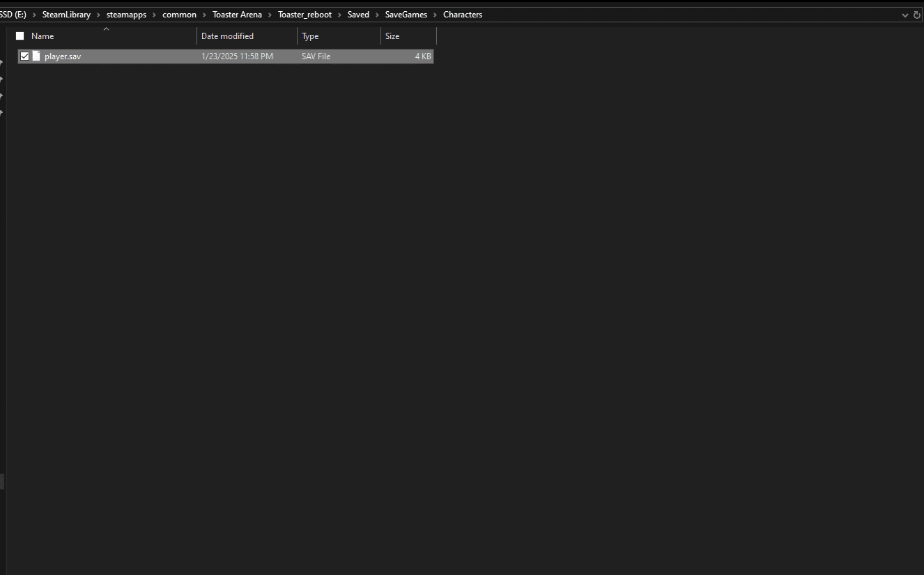924x575 pixels.
Task: Navigate to SaveGames in the breadcrumb
Action: coord(406,15)
